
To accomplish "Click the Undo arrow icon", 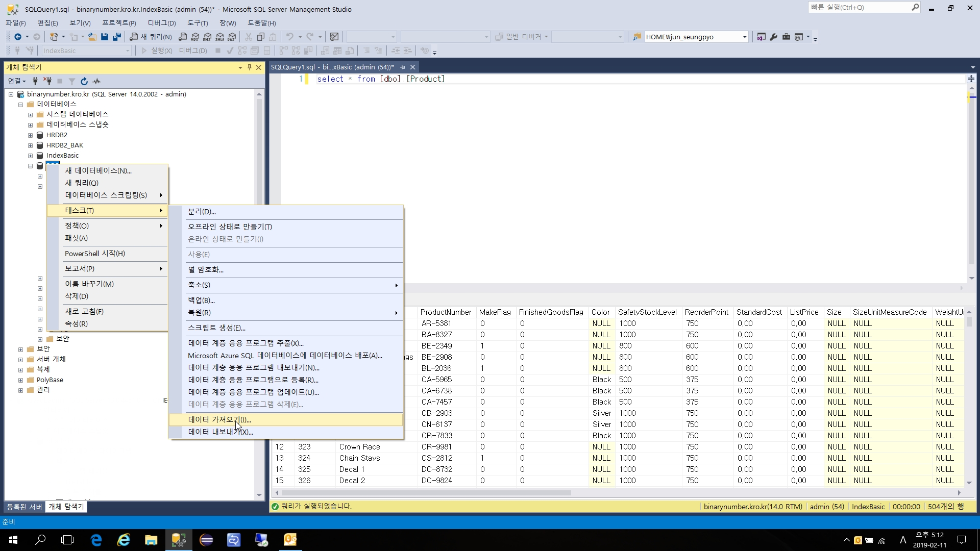I will pyautogui.click(x=290, y=36).
